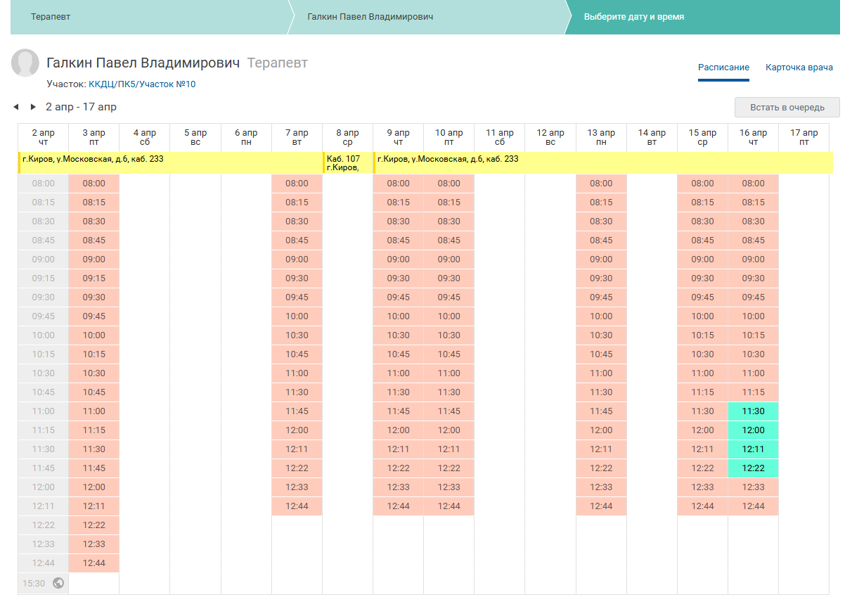Switch to Карточка врача tab
This screenshot has height=616, width=845.
pos(799,68)
